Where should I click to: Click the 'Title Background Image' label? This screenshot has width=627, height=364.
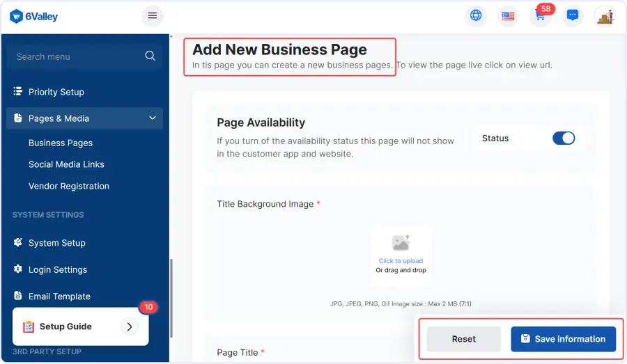pyautogui.click(x=265, y=204)
